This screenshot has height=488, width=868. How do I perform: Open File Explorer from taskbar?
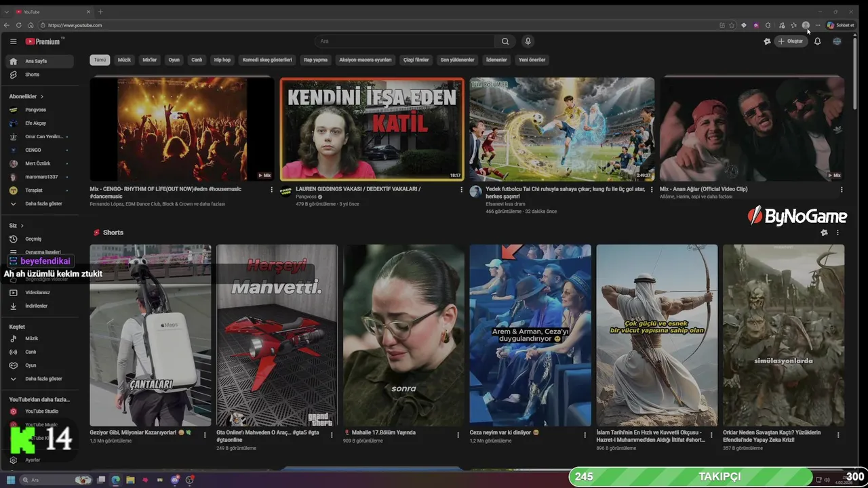(x=130, y=480)
